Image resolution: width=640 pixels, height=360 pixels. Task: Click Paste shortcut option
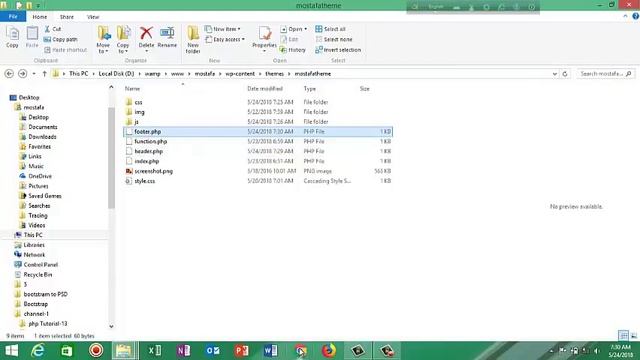click(x=65, y=50)
